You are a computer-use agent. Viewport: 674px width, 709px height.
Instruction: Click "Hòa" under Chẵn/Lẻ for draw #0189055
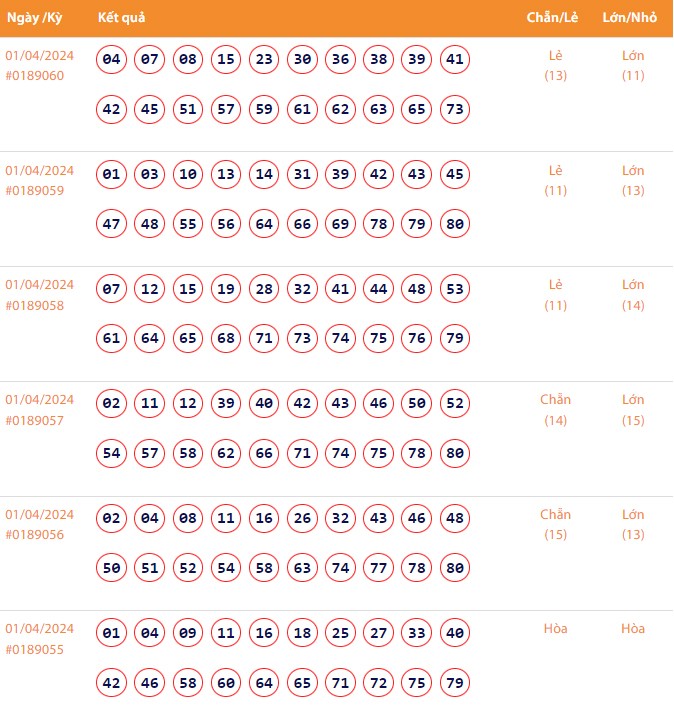click(x=555, y=629)
